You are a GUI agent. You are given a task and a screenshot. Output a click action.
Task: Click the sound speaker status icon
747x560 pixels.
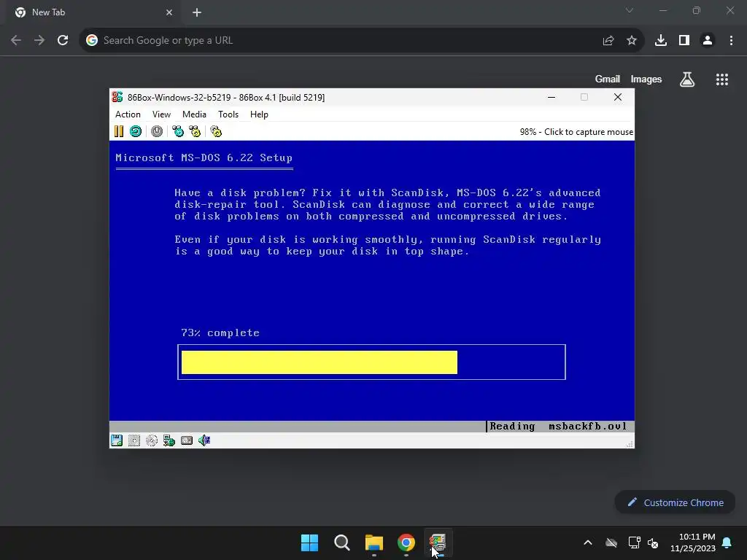pos(204,440)
